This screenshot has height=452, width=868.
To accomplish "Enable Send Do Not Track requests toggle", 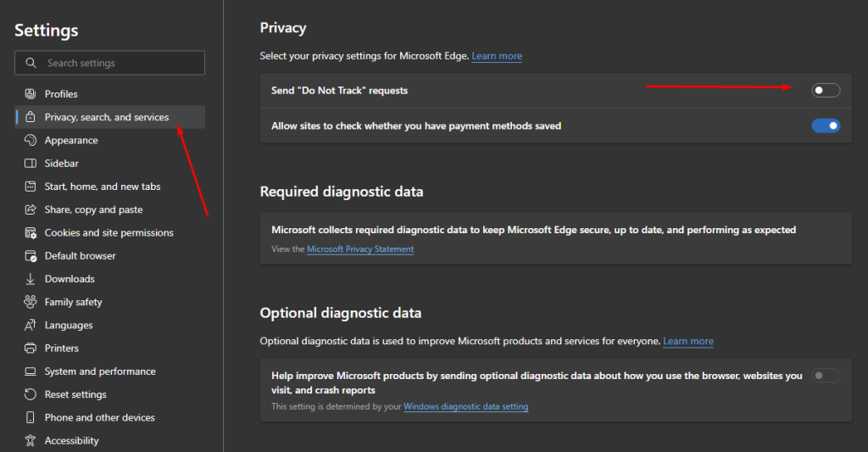I will 826,90.
